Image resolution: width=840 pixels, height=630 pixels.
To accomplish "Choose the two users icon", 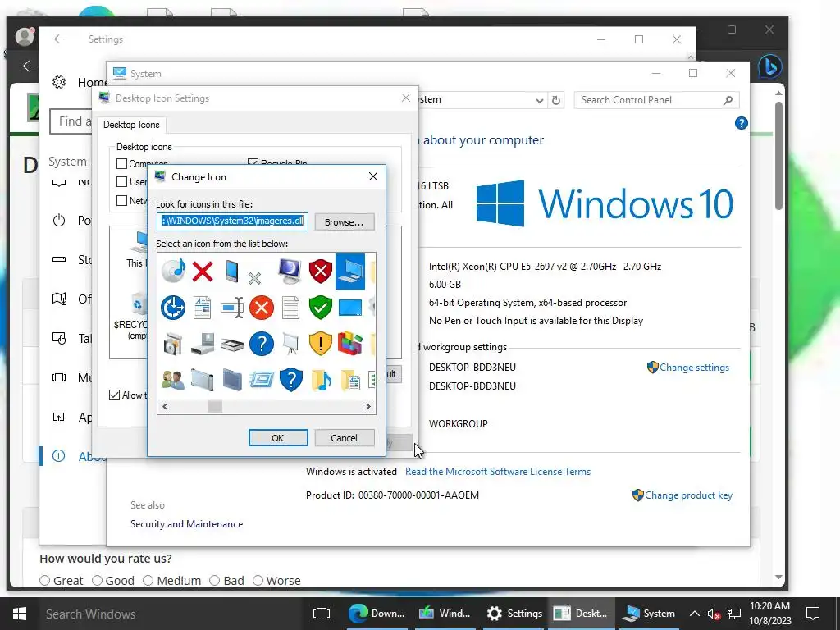I will click(x=173, y=380).
